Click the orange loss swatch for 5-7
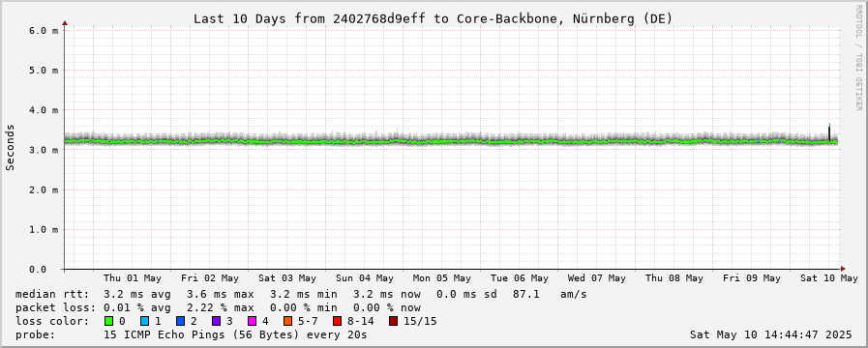The height and width of the screenshot is (348, 868). coord(287,321)
